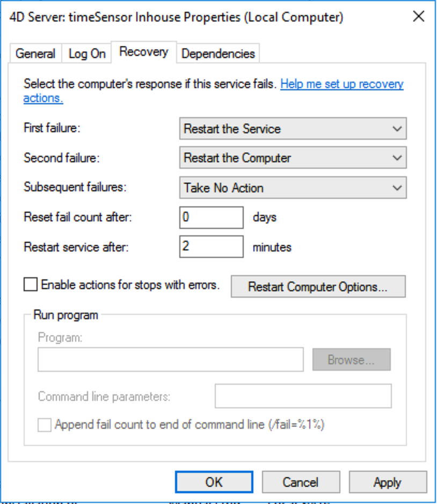Click the First failure dropdown arrow

click(x=397, y=129)
